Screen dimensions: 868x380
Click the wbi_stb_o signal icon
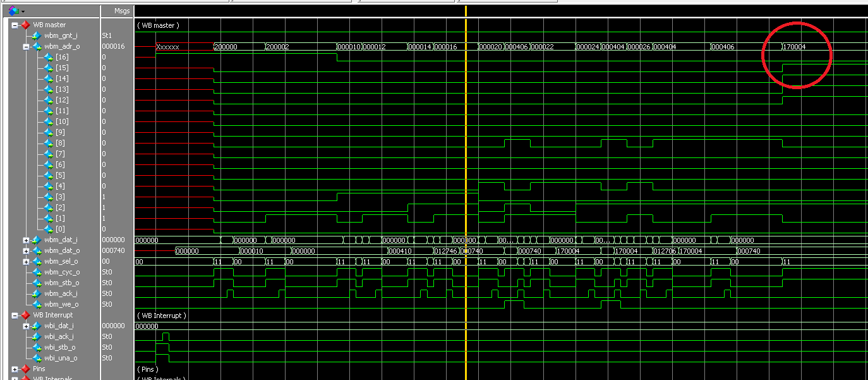tap(36, 347)
